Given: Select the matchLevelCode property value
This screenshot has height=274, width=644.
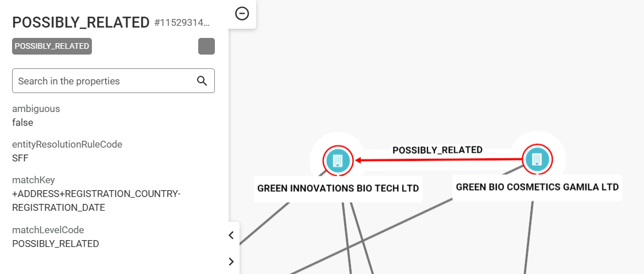Looking at the screenshot, I should point(56,244).
